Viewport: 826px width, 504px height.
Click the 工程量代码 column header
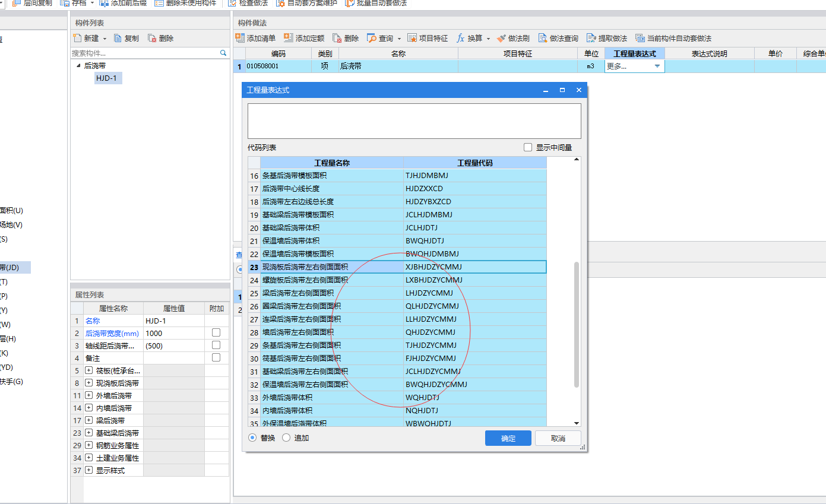tap(475, 163)
